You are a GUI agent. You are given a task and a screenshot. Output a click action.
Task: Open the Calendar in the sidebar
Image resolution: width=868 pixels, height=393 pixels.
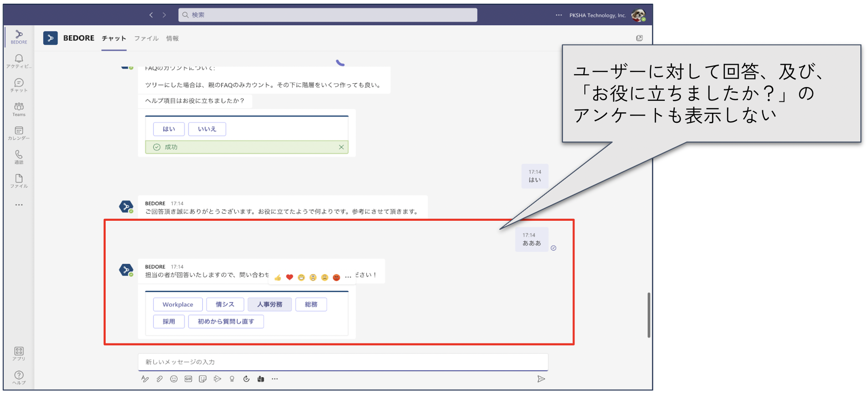pos(19,133)
